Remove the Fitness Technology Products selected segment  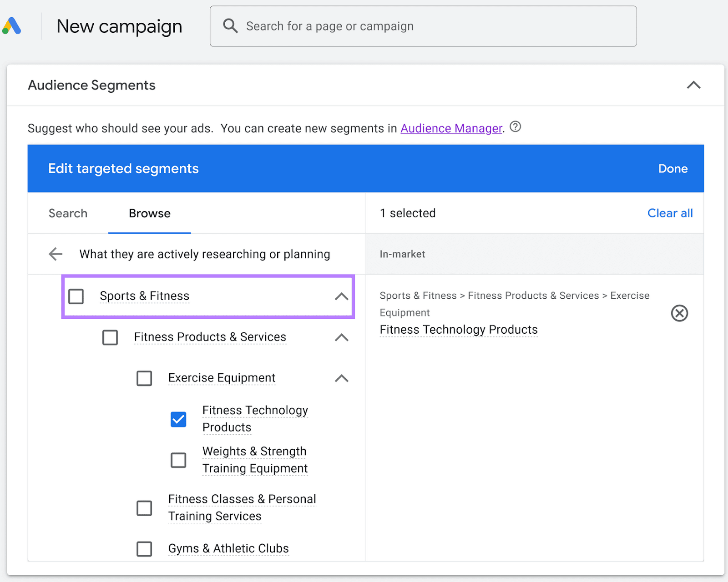[x=679, y=313]
